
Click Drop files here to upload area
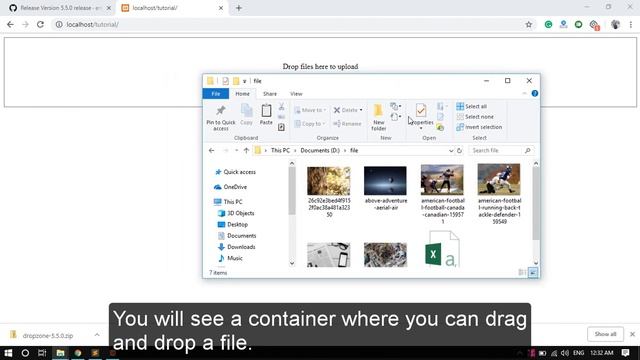coord(320,67)
